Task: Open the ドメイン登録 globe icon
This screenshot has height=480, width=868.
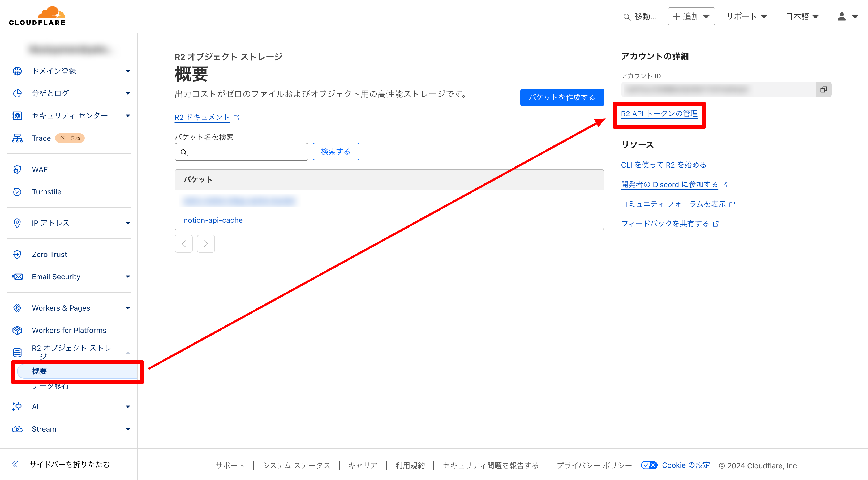Action: pos(17,71)
